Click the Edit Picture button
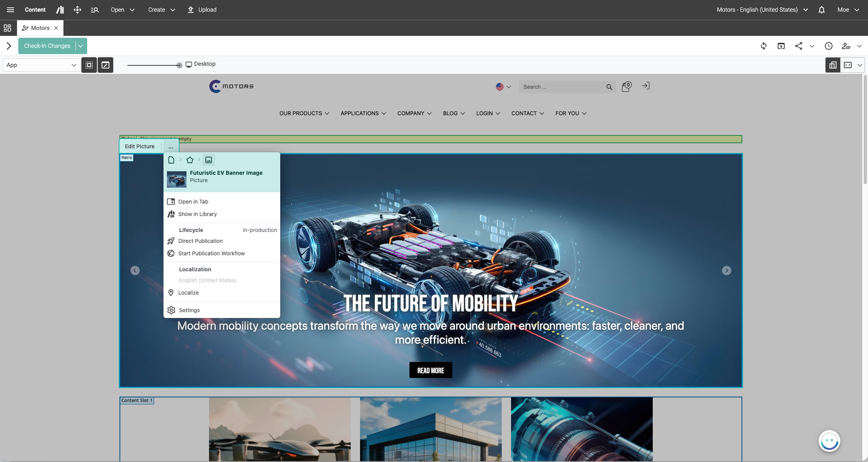868x462 pixels. 140,146
